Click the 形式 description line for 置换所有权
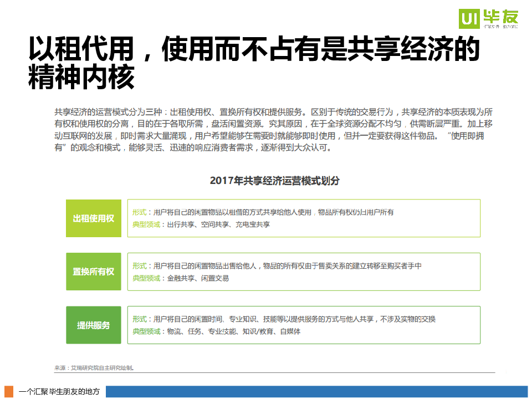532x399 pixels. point(277,266)
